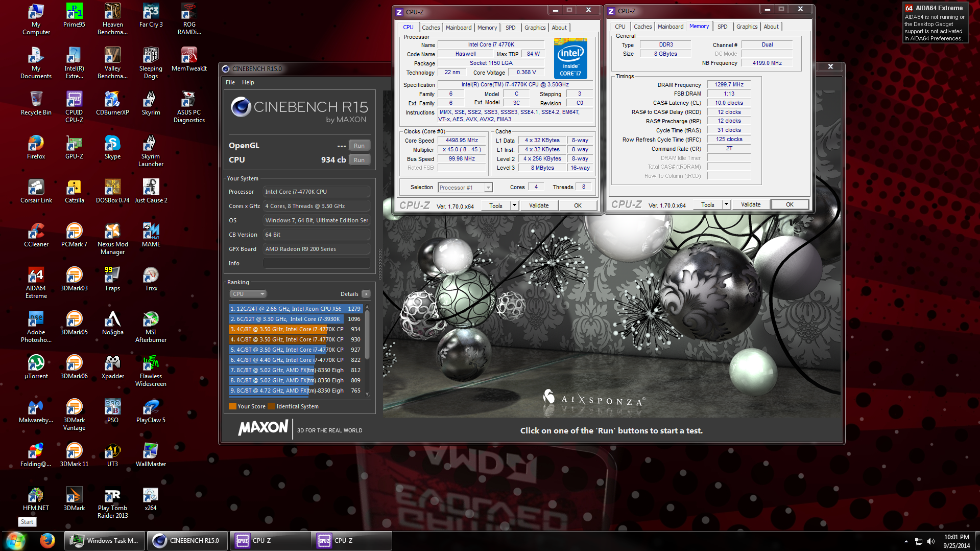Launch Heaven Benchmark desktop shortcut
Screen dimensions: 980x551
point(112,19)
